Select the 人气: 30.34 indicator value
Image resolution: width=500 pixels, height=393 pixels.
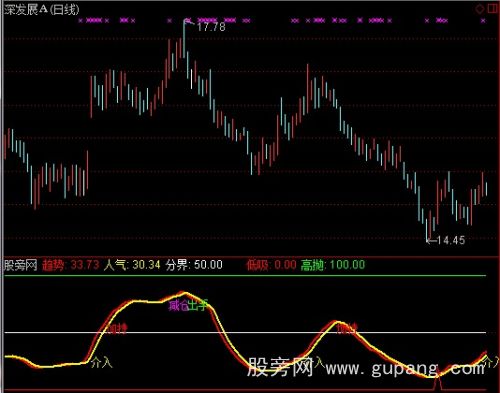coord(132,265)
